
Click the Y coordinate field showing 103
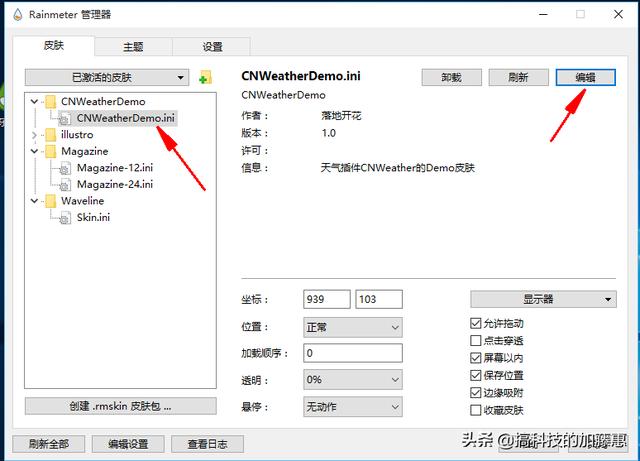tap(379, 299)
